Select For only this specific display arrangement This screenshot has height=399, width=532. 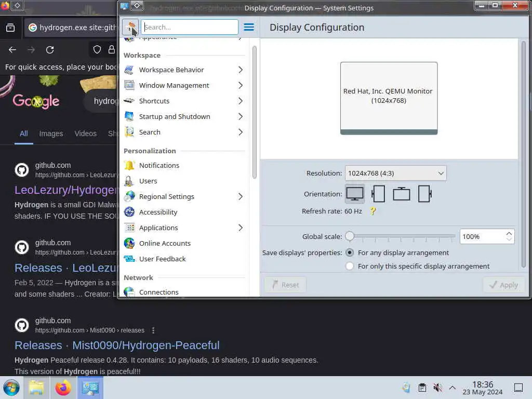click(350, 266)
